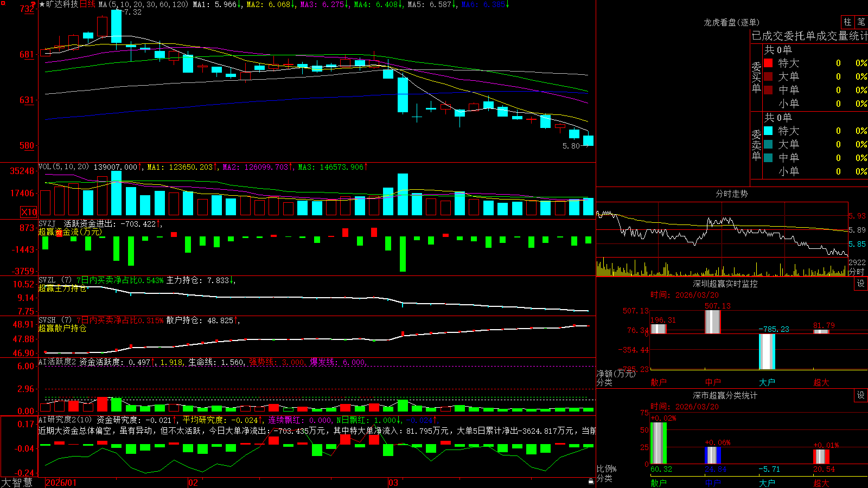Click the cyan 大户 bar valued -785.23
This screenshot has width=868, height=488.
point(767,351)
